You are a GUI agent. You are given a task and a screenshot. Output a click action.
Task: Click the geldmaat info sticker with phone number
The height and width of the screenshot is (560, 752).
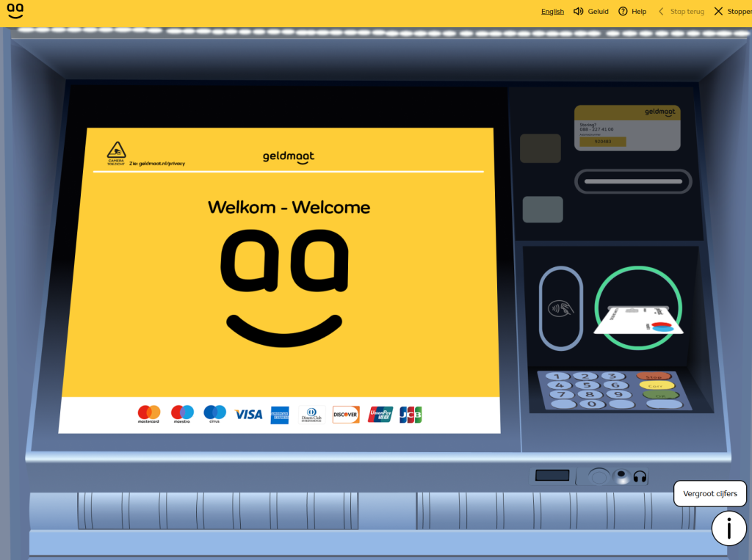point(627,128)
